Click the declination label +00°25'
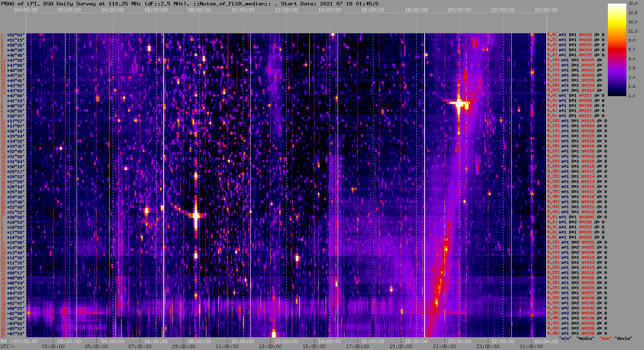The image size is (644, 350). 16,308
